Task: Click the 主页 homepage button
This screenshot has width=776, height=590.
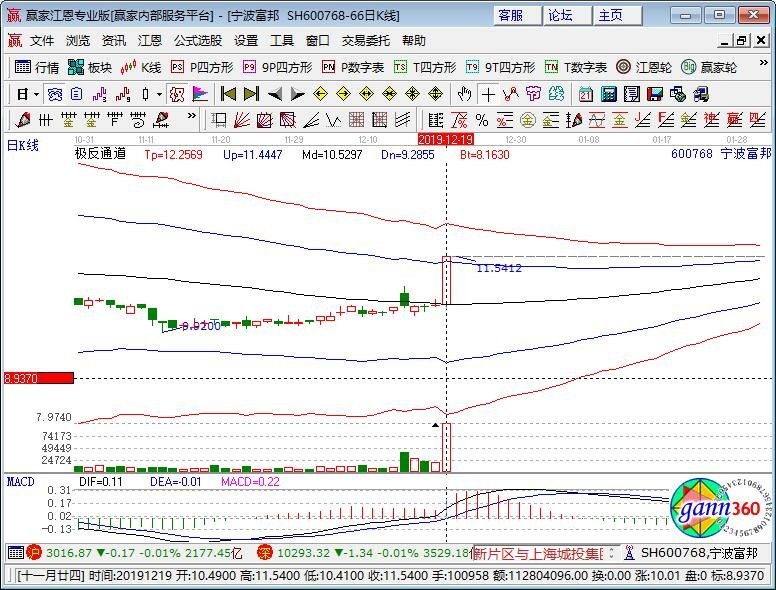Action: point(617,15)
